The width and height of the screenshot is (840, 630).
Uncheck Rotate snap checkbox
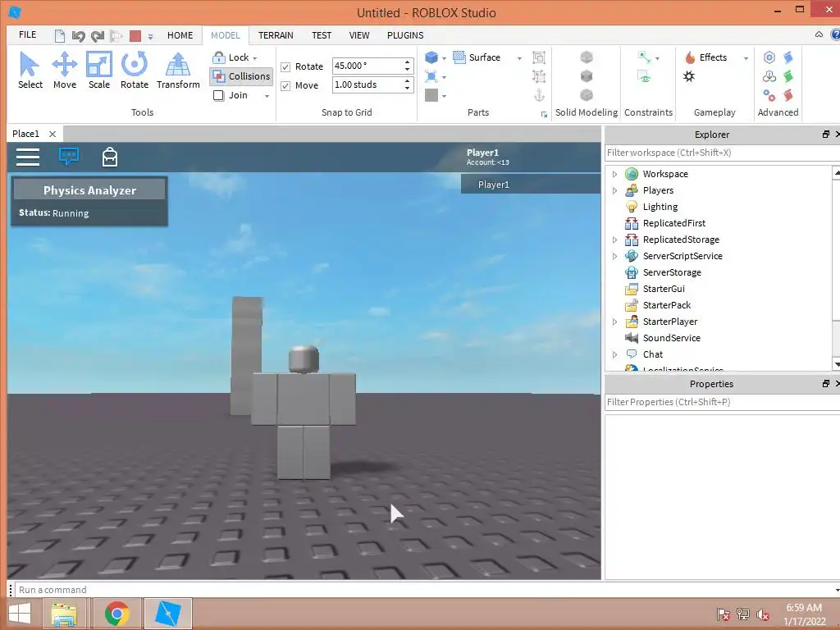coord(285,67)
